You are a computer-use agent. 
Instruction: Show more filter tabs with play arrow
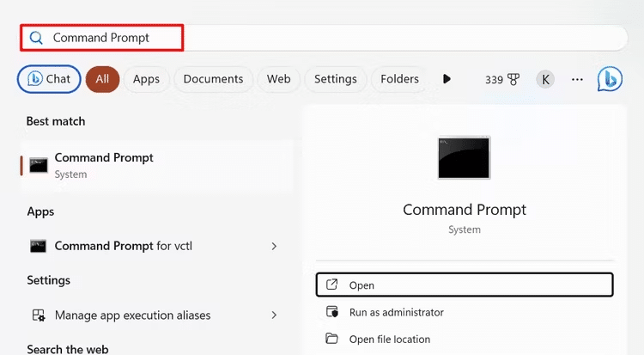pyautogui.click(x=447, y=79)
